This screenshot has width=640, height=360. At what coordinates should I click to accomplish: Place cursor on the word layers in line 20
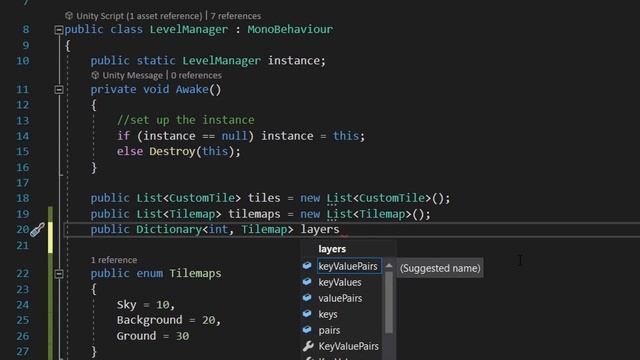[x=320, y=229]
